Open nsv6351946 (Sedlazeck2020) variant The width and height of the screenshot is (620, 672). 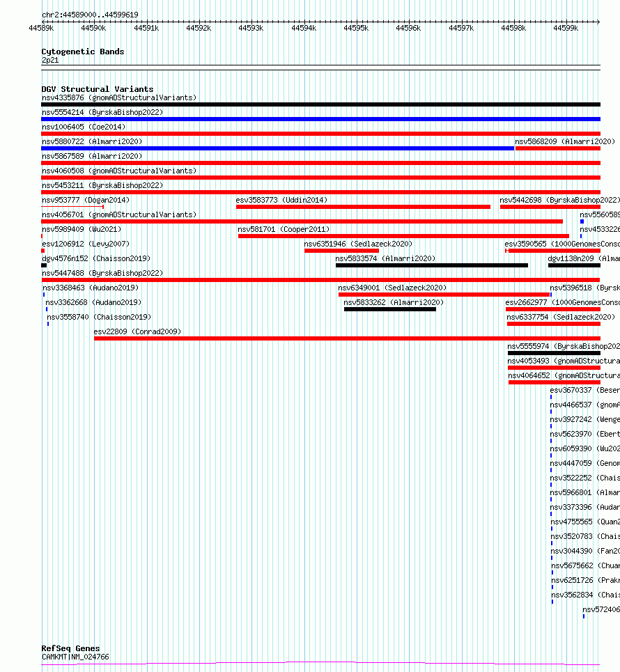coord(359,244)
